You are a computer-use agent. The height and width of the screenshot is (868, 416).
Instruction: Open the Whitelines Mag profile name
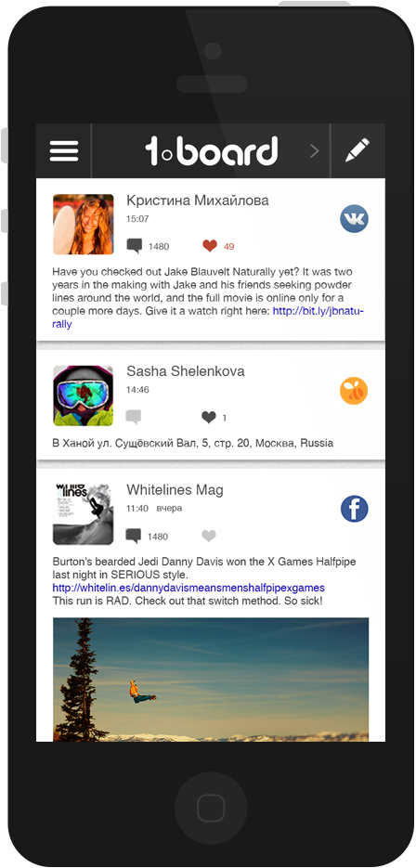tap(175, 490)
